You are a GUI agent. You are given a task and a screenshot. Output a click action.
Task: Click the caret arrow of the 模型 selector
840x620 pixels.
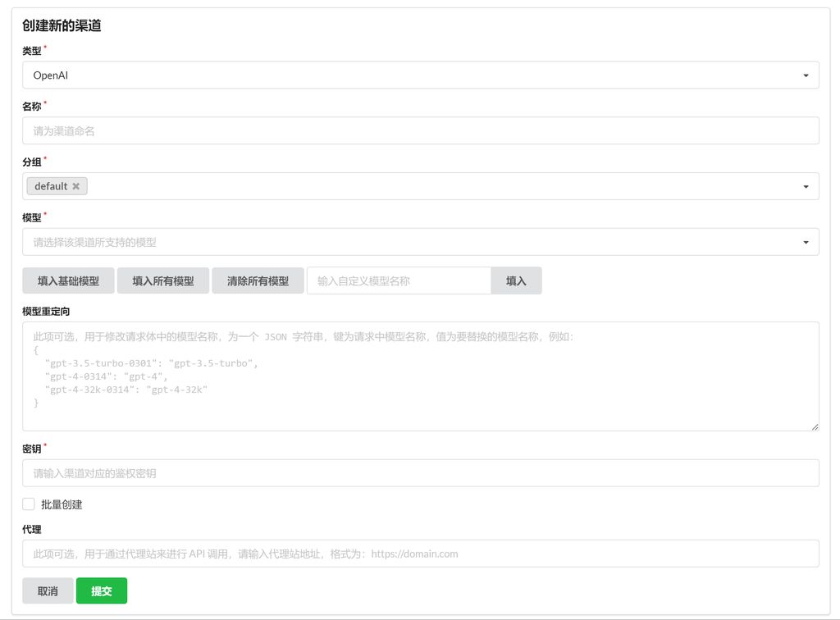coord(806,243)
